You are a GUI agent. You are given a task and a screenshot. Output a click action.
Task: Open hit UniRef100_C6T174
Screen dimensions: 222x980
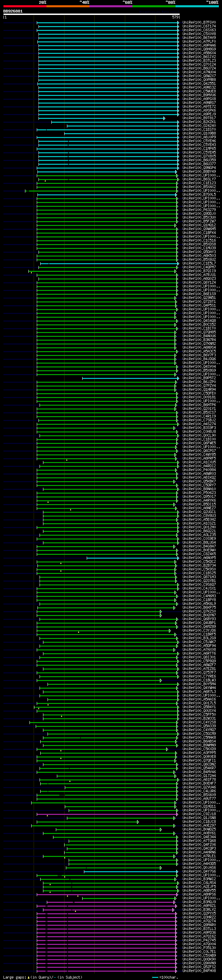coord(199,26)
